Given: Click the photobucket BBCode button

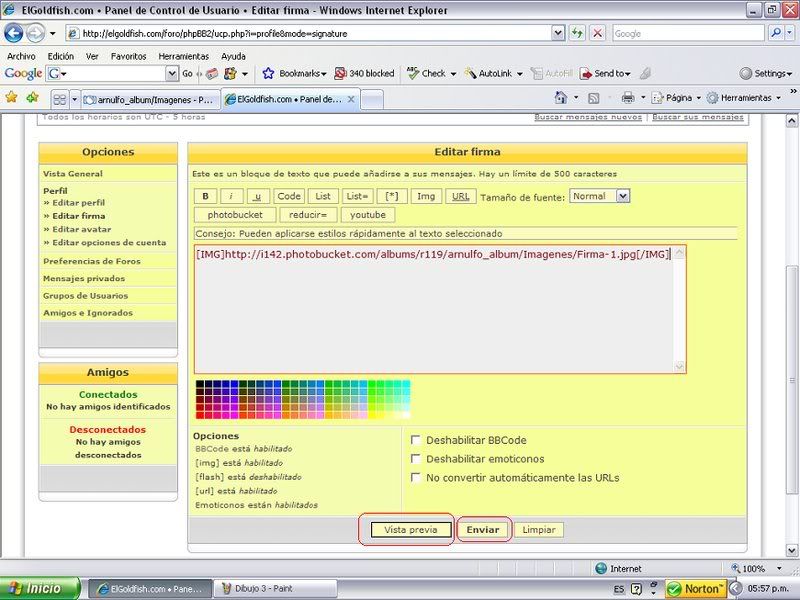Looking at the screenshot, I should 235,215.
